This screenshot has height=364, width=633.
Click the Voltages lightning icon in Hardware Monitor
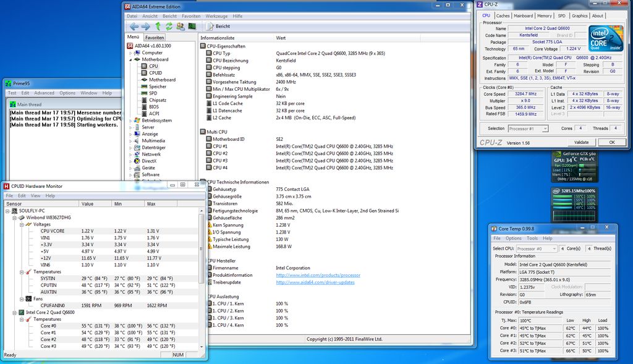coord(28,224)
